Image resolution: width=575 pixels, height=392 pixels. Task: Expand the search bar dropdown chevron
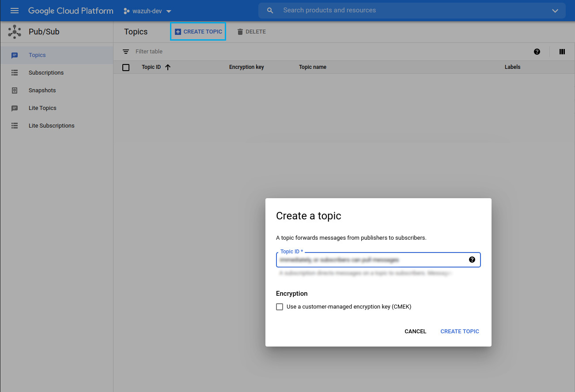(x=555, y=11)
